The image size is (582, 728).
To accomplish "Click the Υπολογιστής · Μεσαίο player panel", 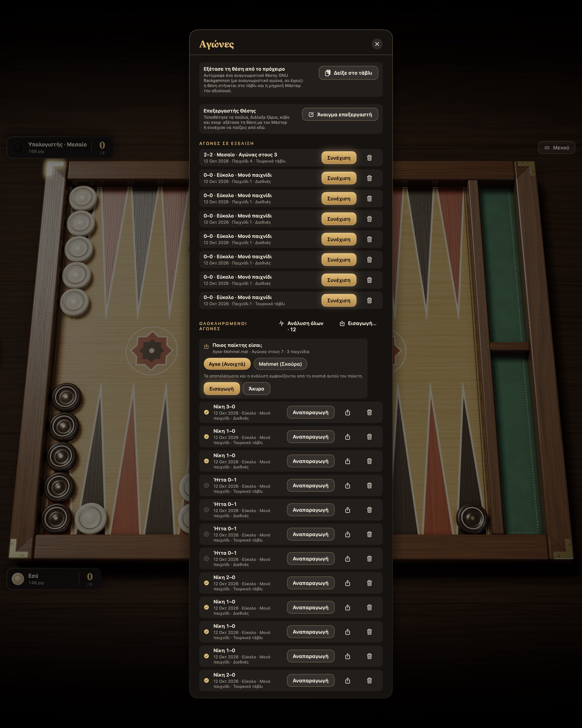I will [x=60, y=147].
